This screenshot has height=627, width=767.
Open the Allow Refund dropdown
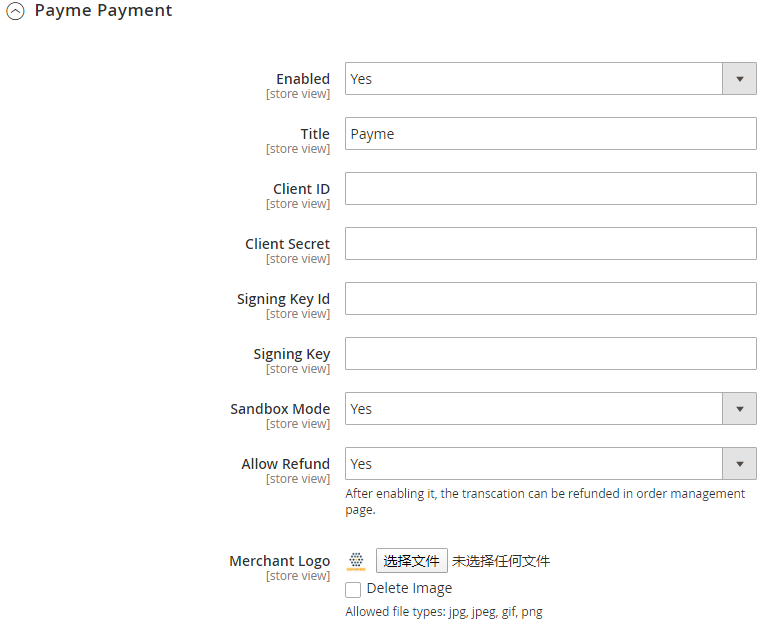[x=534, y=464]
